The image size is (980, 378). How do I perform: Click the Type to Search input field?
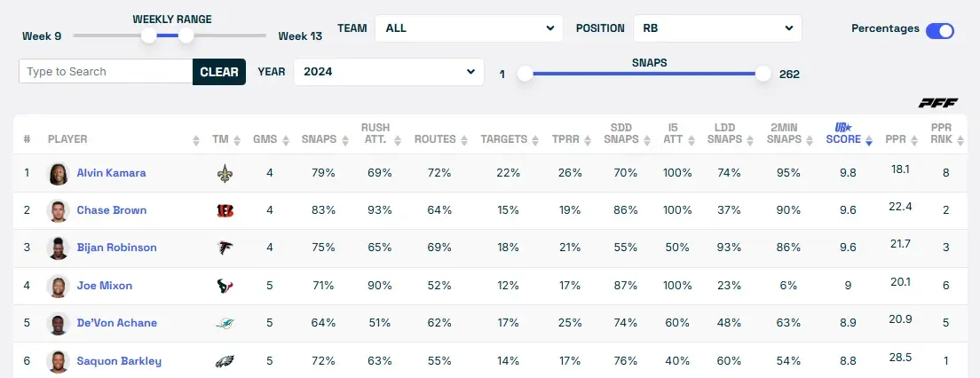(x=106, y=72)
